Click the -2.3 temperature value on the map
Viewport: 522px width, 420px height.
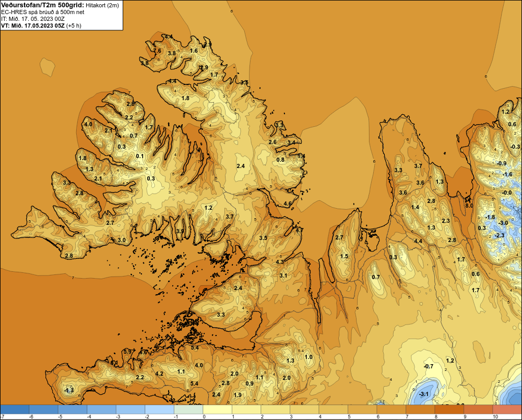(500, 235)
